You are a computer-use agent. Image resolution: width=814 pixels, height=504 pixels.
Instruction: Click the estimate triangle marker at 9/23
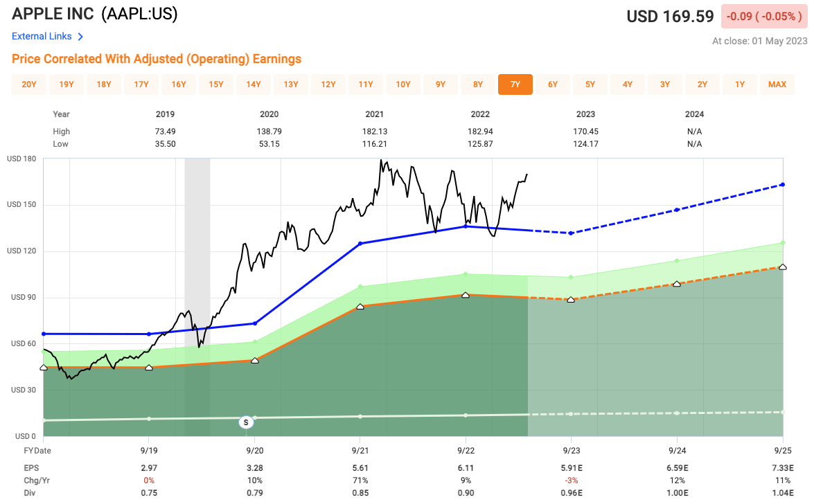[571, 300]
